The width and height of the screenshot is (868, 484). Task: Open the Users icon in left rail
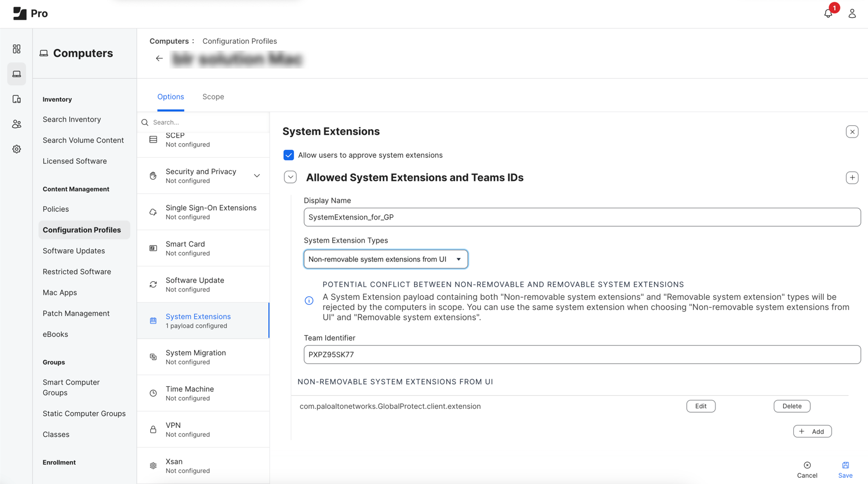coord(17,124)
